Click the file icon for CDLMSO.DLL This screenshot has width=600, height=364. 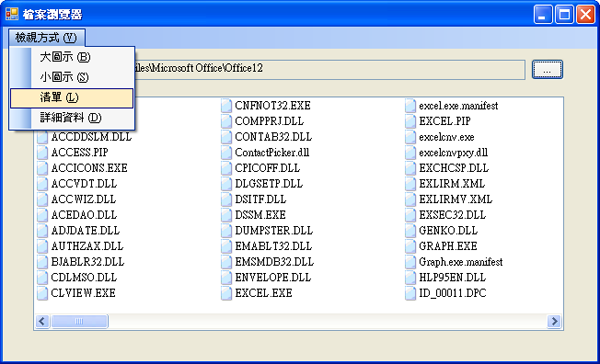coord(42,277)
